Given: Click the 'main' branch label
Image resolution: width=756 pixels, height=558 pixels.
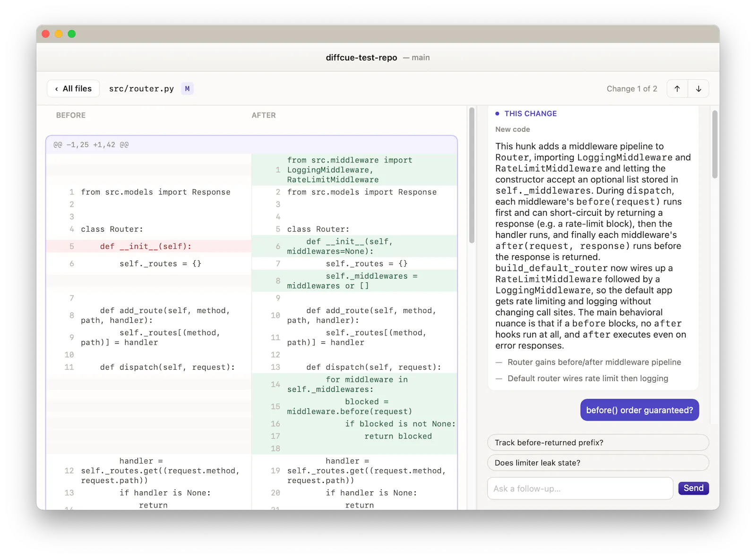Looking at the screenshot, I should (421, 58).
